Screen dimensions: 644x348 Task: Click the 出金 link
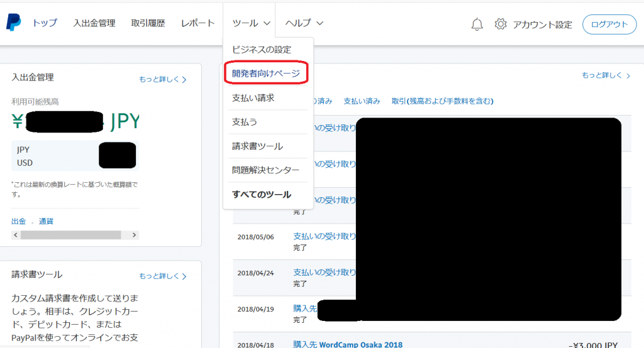click(19, 221)
